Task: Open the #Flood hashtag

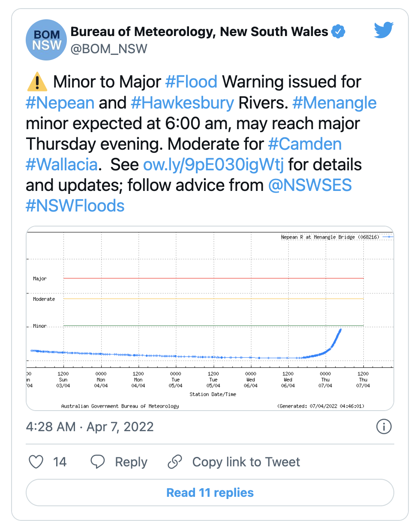Action: pos(191,82)
